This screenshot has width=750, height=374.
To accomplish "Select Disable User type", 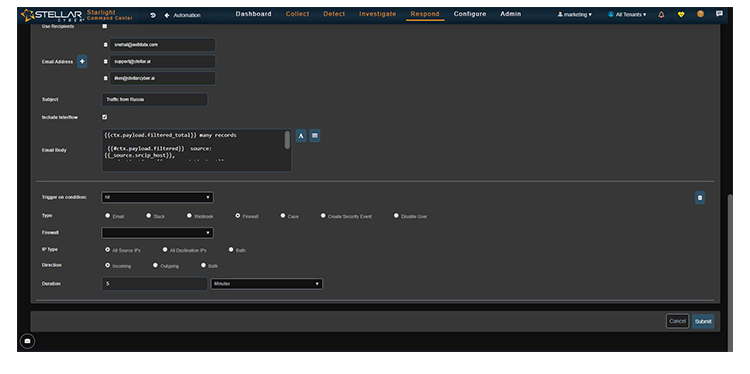I will coord(396,216).
